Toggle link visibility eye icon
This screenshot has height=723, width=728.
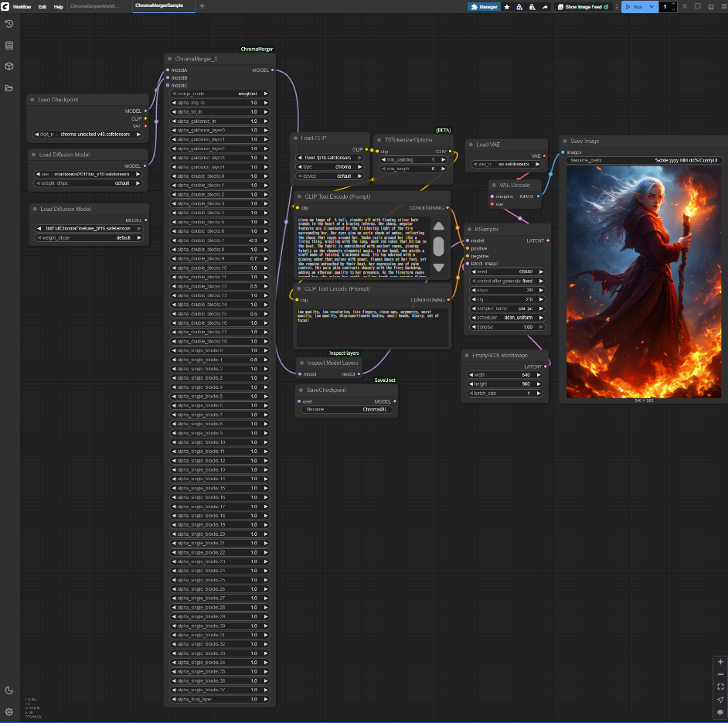click(720, 711)
